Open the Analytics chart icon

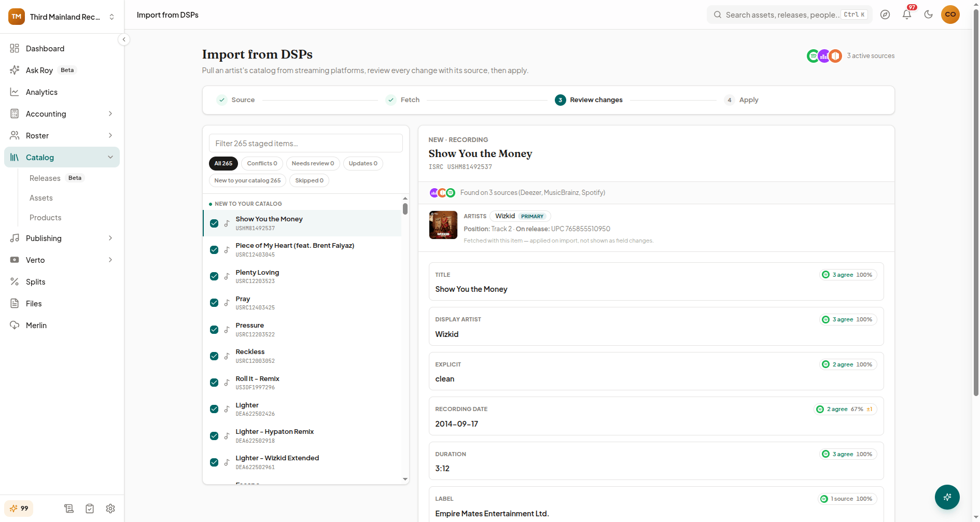point(15,92)
